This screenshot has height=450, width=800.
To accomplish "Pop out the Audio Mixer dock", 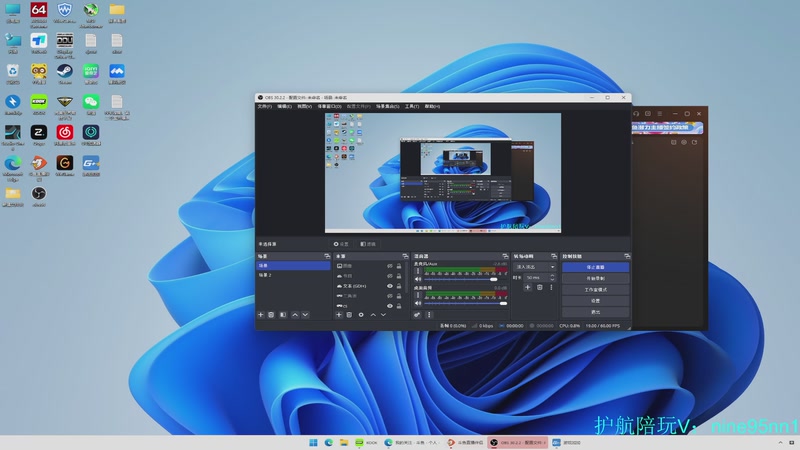I will (505, 256).
